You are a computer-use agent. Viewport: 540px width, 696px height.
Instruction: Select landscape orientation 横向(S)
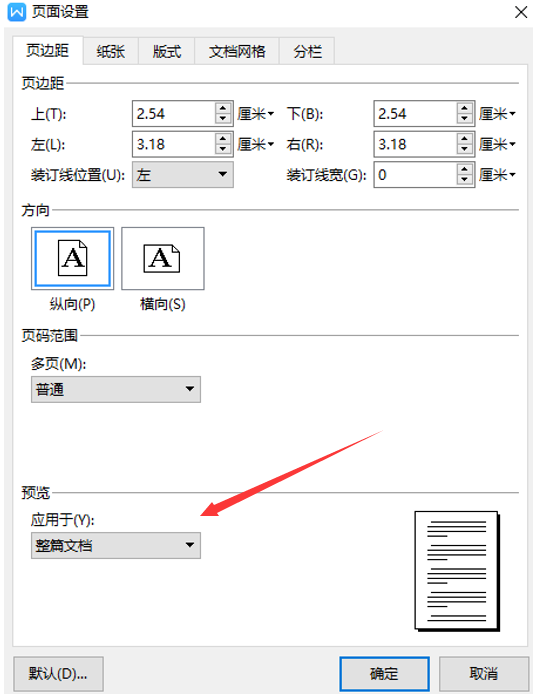[163, 258]
